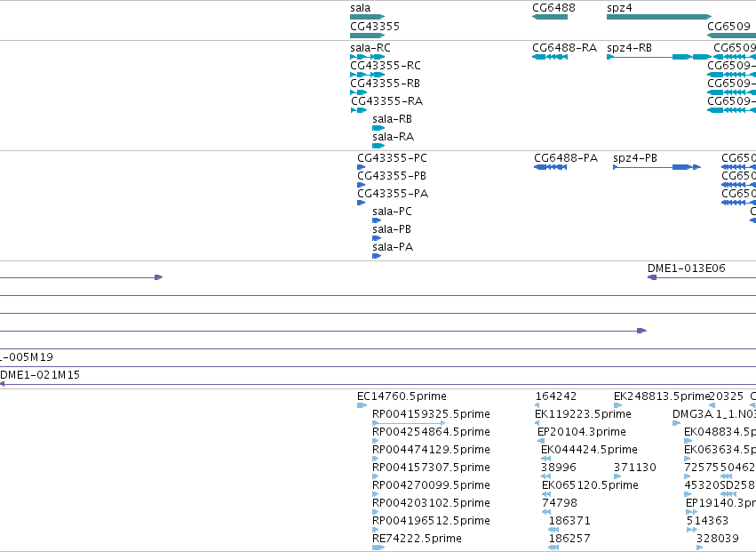This screenshot has width=756, height=552.
Task: Open EST label RP004203102.5prime
Action: click(431, 503)
